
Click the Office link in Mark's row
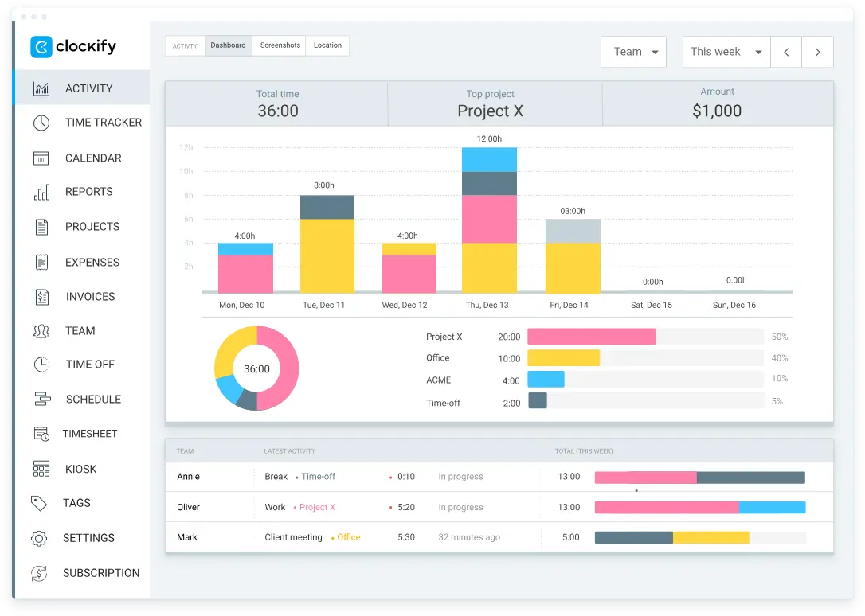point(349,537)
